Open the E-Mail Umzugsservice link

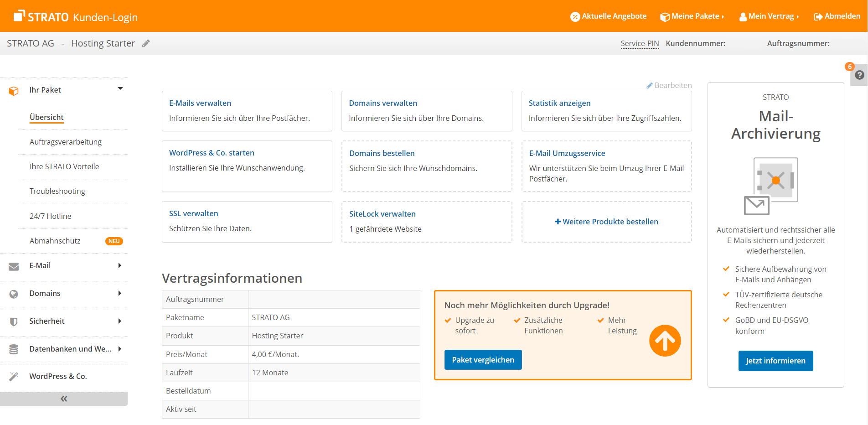(x=567, y=153)
